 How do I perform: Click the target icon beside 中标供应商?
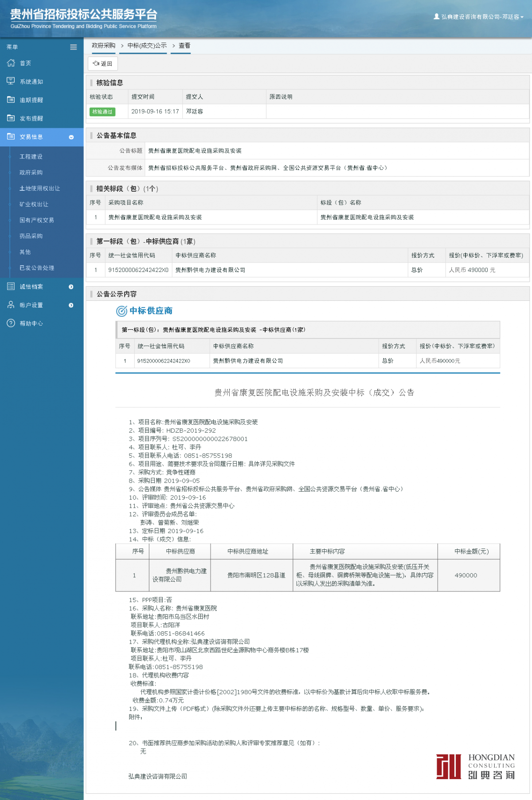point(121,311)
